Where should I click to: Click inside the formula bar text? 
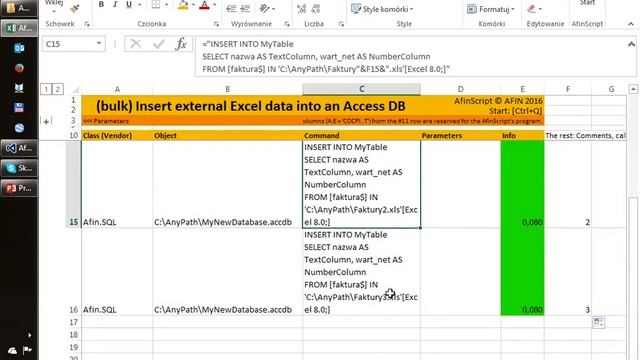[410, 56]
